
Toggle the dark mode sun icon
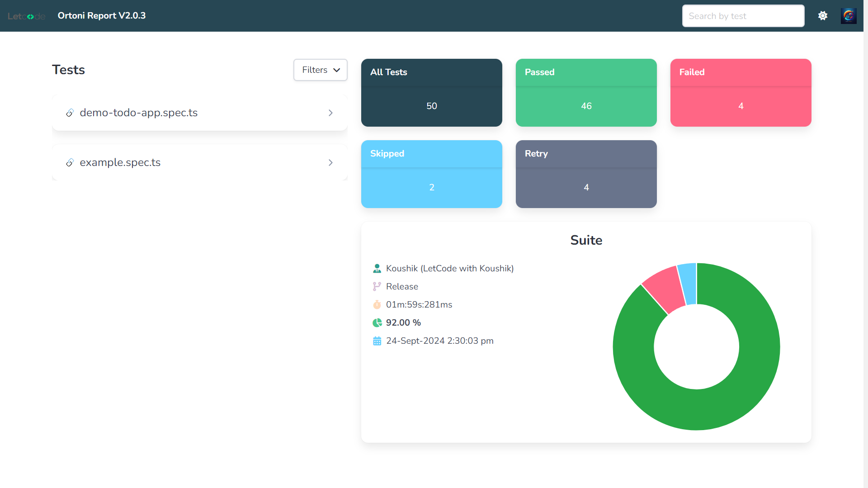tap(823, 16)
